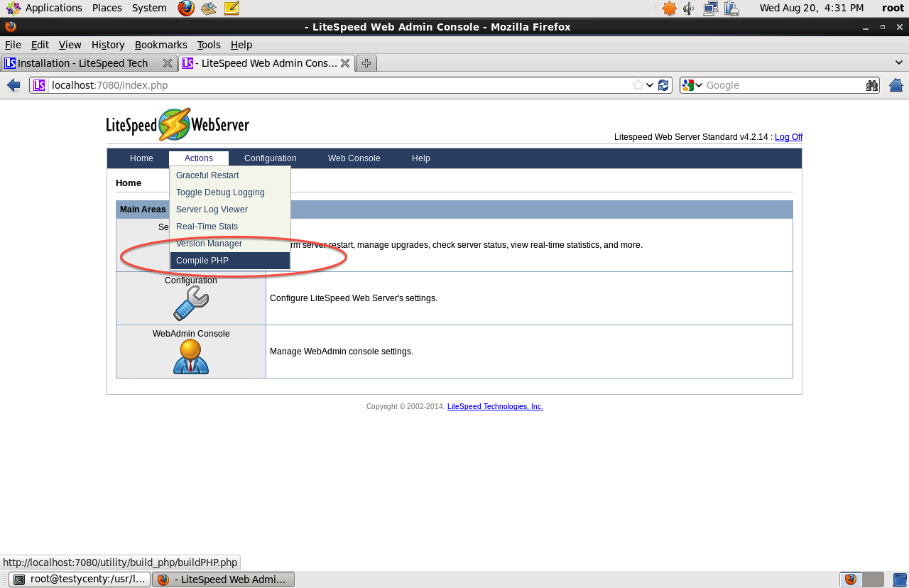This screenshot has width=909, height=588.
Task: Show desktop via bottom panel right icon
Action: point(900,579)
